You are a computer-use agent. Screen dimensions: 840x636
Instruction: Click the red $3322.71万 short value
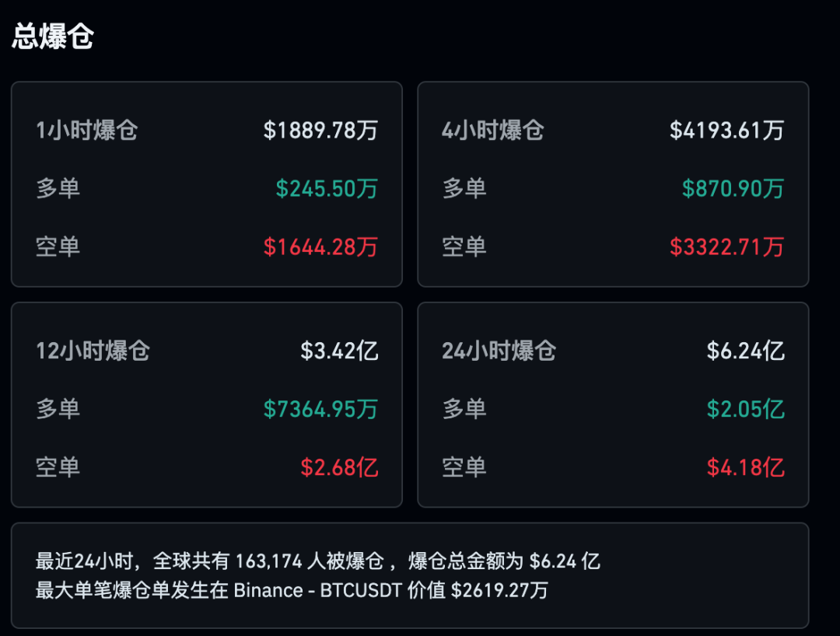(x=726, y=247)
